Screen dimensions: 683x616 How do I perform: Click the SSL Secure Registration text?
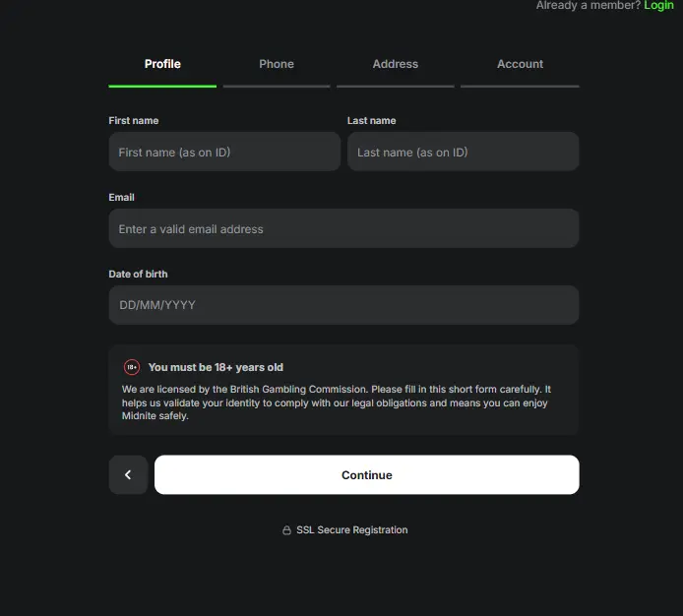pos(351,530)
